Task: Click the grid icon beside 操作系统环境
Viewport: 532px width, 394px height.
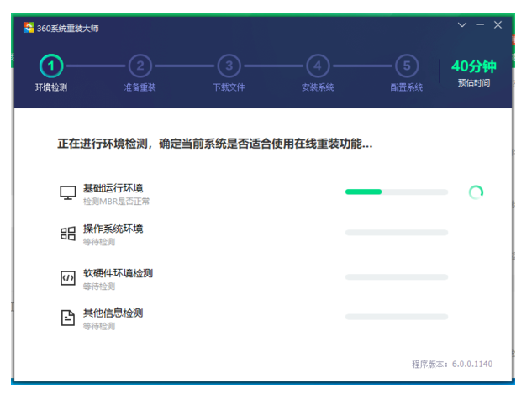Action: pos(68,234)
